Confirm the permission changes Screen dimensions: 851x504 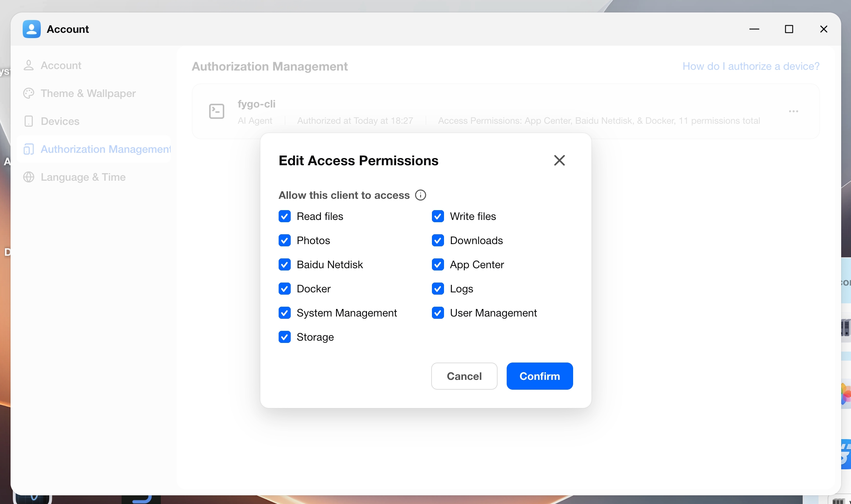coord(540,376)
